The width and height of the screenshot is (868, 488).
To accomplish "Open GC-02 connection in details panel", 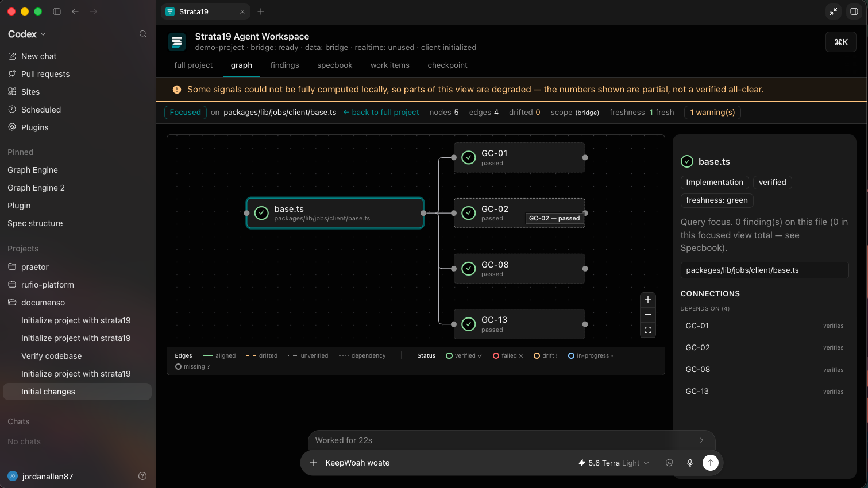I will tap(764, 348).
